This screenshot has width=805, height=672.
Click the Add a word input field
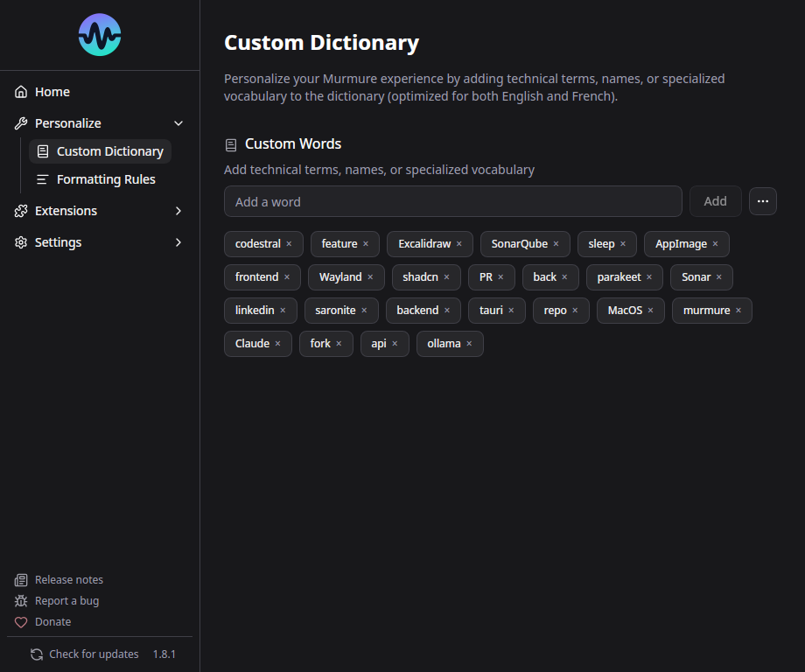[x=453, y=200]
